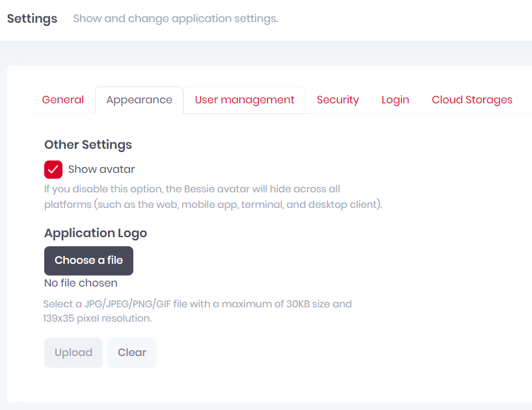Switch to the Cloud Storages tab
Image resolution: width=532 pixels, height=410 pixels.
click(472, 100)
